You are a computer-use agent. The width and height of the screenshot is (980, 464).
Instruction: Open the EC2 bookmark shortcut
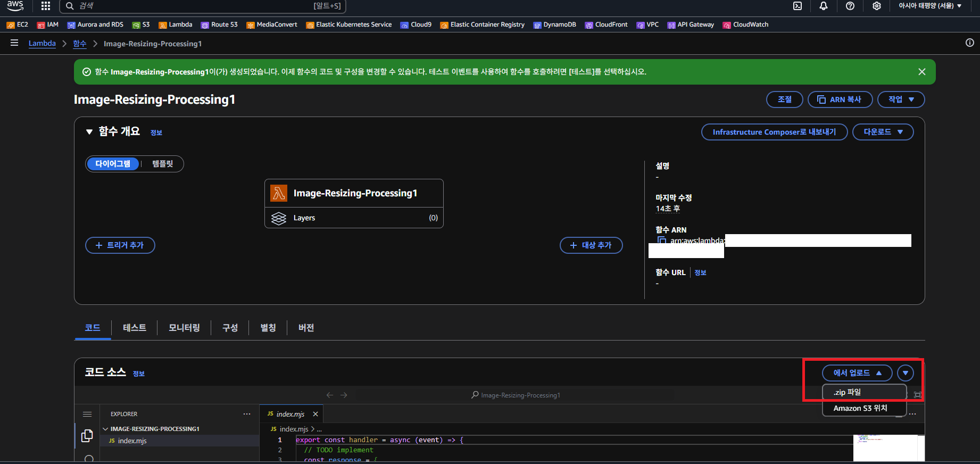pos(18,24)
